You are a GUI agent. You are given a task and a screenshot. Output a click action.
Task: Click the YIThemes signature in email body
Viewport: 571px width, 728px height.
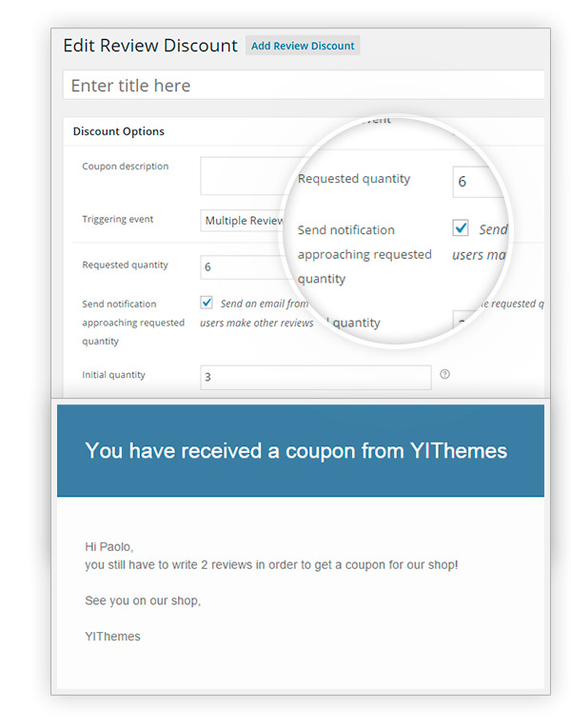tap(112, 637)
